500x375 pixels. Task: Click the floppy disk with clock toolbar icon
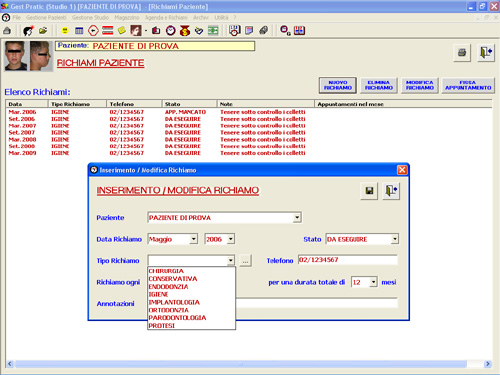click(234, 31)
